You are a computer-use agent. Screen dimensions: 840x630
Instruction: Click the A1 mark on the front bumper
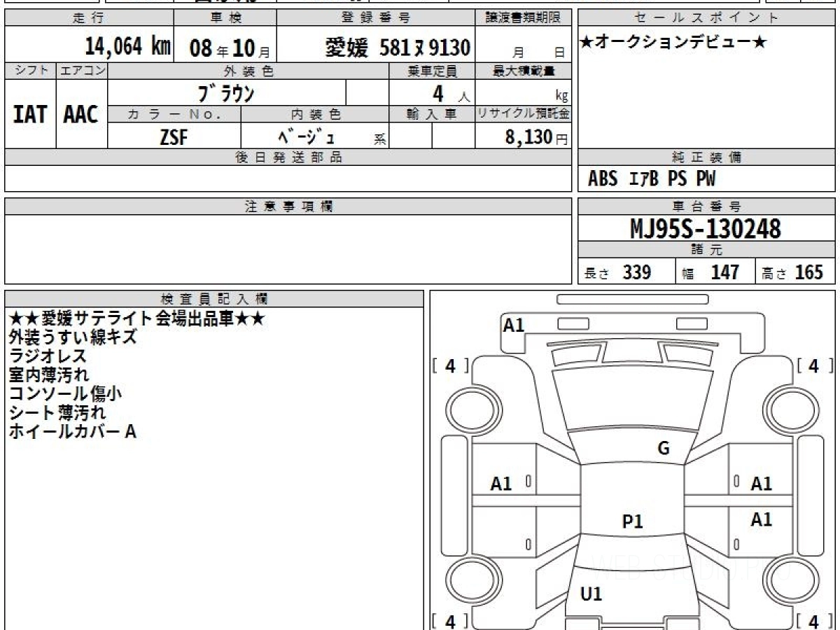(514, 325)
